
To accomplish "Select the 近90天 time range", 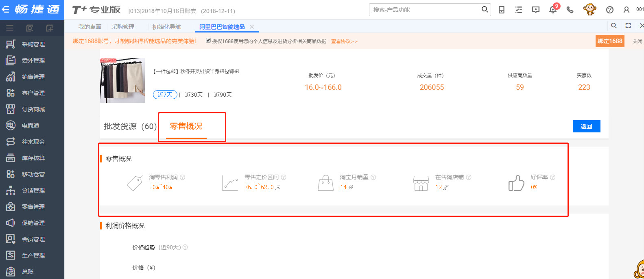I will tap(223, 95).
